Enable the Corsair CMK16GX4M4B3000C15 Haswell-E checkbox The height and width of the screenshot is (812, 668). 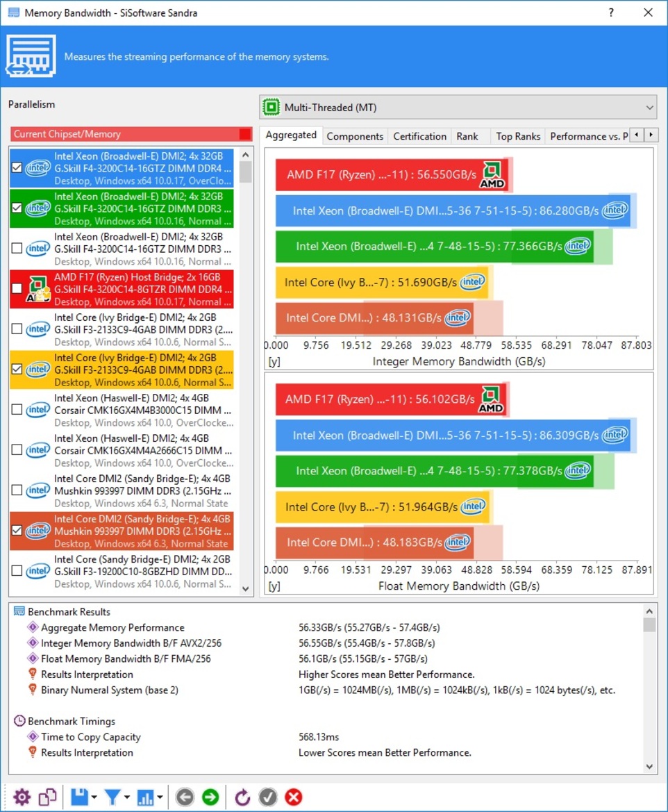coord(17,410)
